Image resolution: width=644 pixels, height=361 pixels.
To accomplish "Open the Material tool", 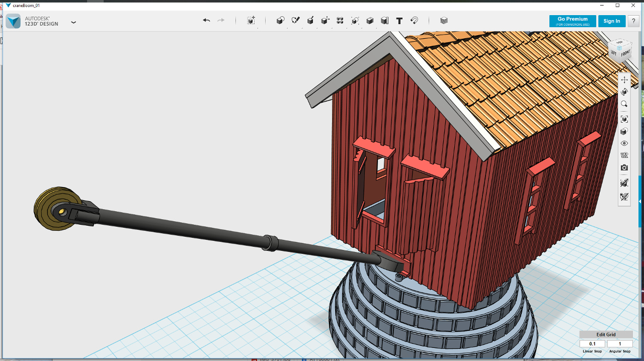I will coord(444,21).
